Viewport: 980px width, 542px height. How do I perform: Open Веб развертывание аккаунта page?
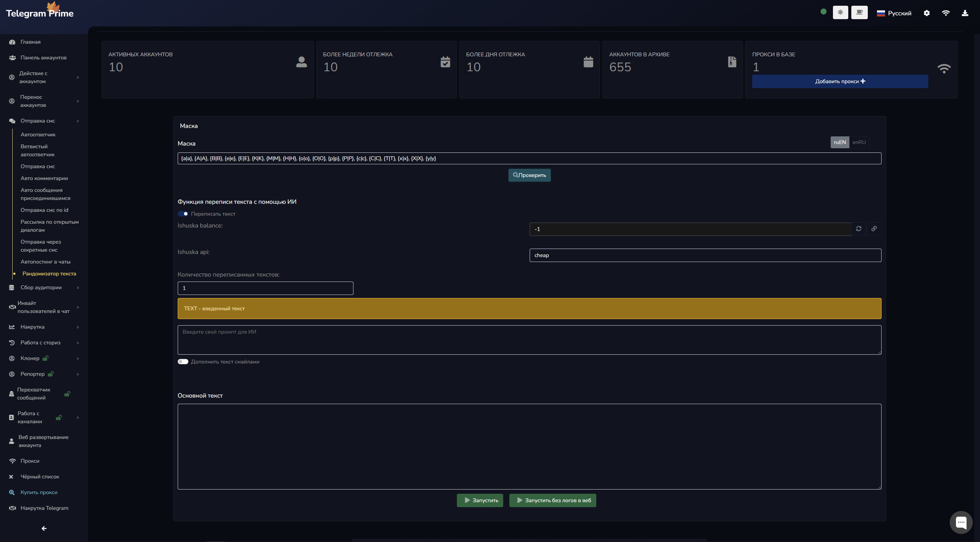44,441
